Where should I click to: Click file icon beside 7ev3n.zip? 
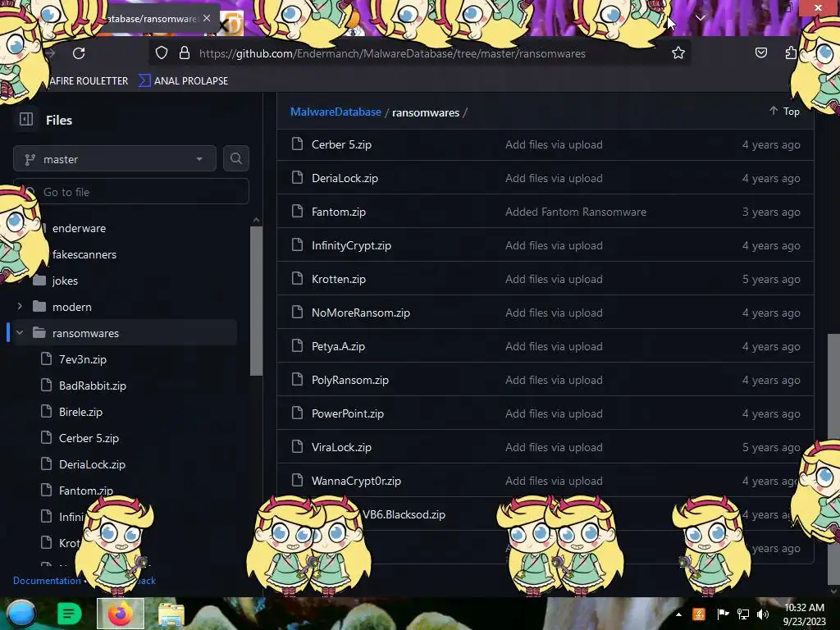[x=47, y=359]
